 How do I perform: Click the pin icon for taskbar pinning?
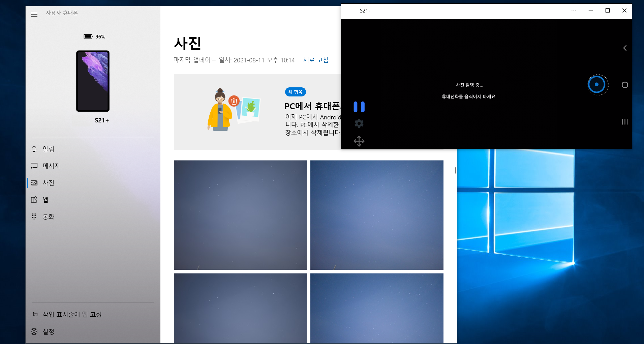[34, 314]
